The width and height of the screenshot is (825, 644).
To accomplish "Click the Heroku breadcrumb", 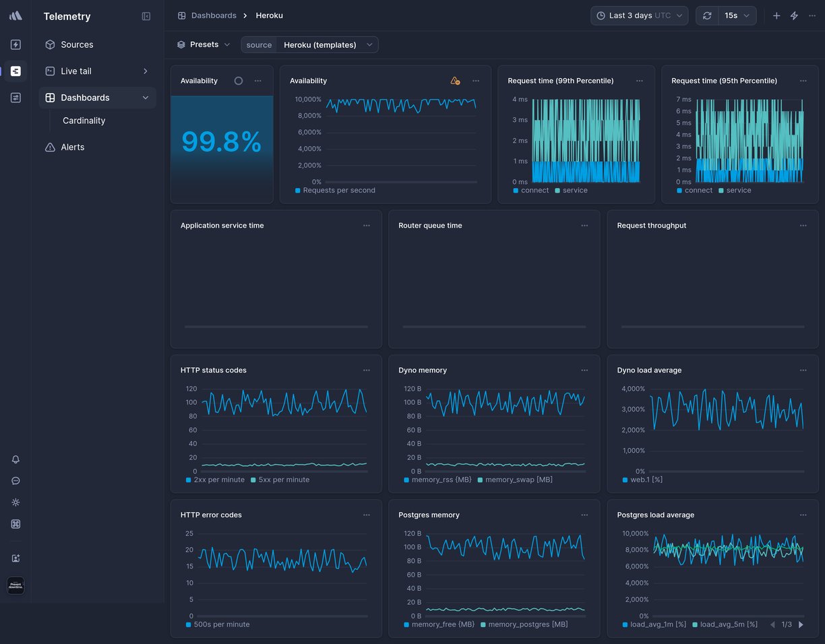I will tap(270, 15).
